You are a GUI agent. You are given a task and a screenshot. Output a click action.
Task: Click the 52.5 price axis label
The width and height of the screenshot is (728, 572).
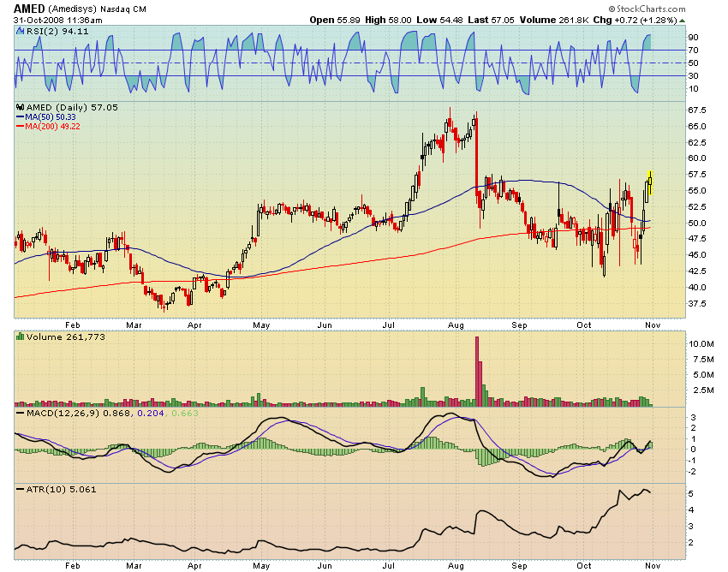click(697, 206)
